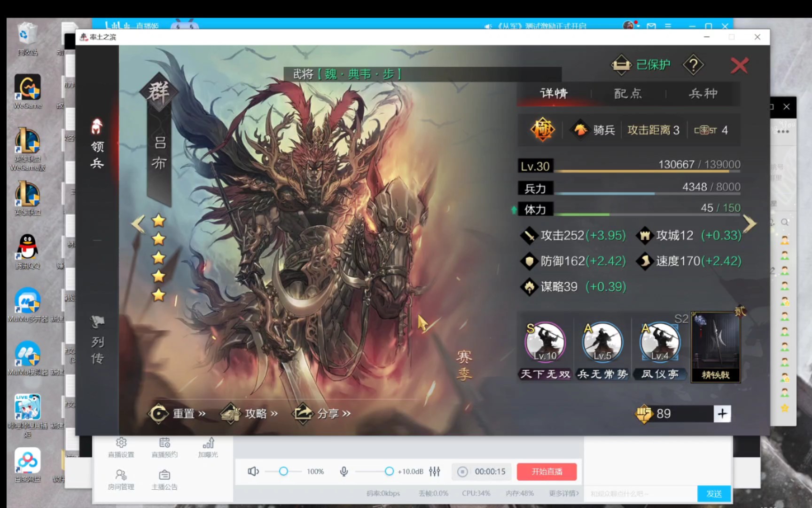The width and height of the screenshot is (812, 508).
Task: Add currency with the plus button
Action: pos(722,413)
